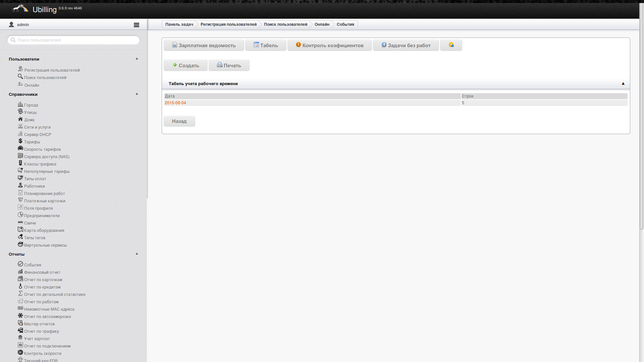Click the gear settings icon button

(x=451, y=45)
